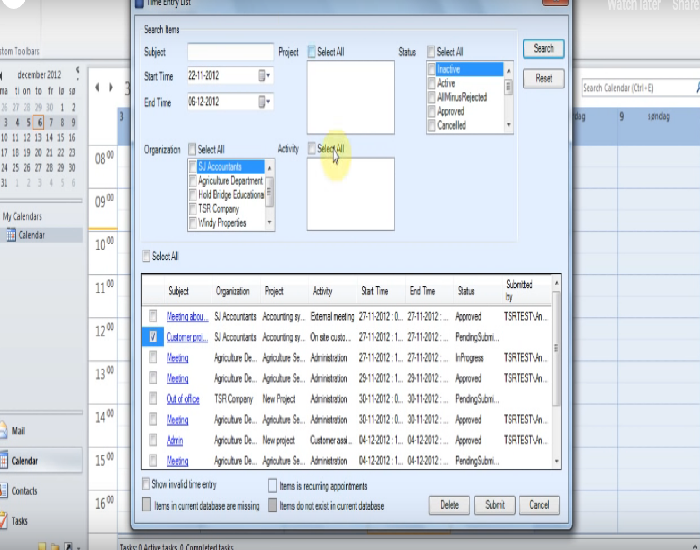
Task: Tick the SJ Accountants organization checkbox
Action: tap(193, 167)
